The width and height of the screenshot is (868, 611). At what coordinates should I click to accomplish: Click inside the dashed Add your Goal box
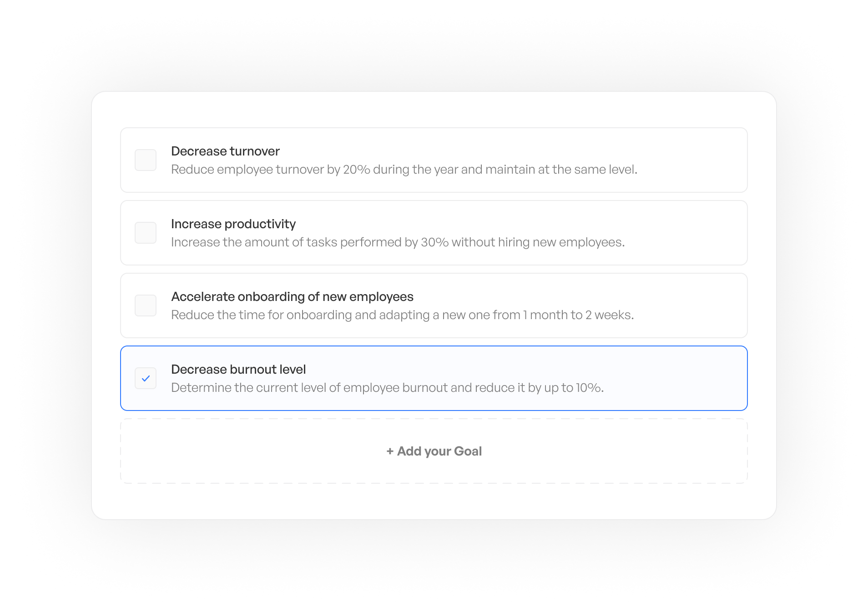click(x=434, y=451)
